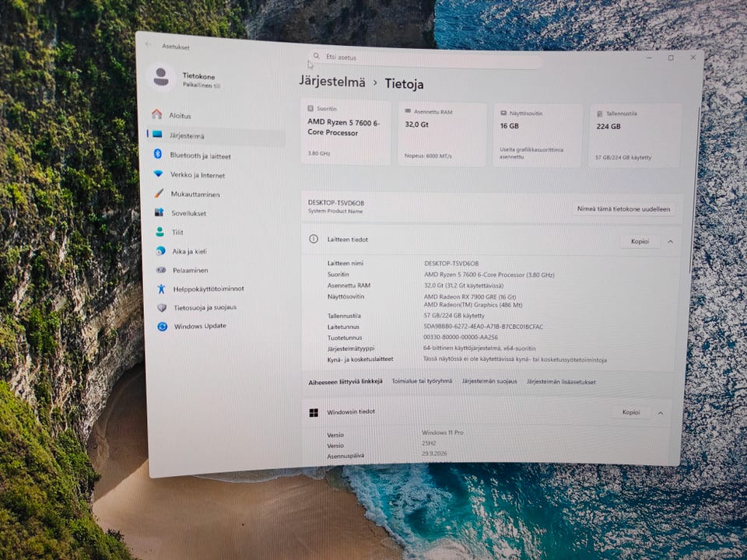
Task: Click the search magnifier icon
Action: coord(316,56)
